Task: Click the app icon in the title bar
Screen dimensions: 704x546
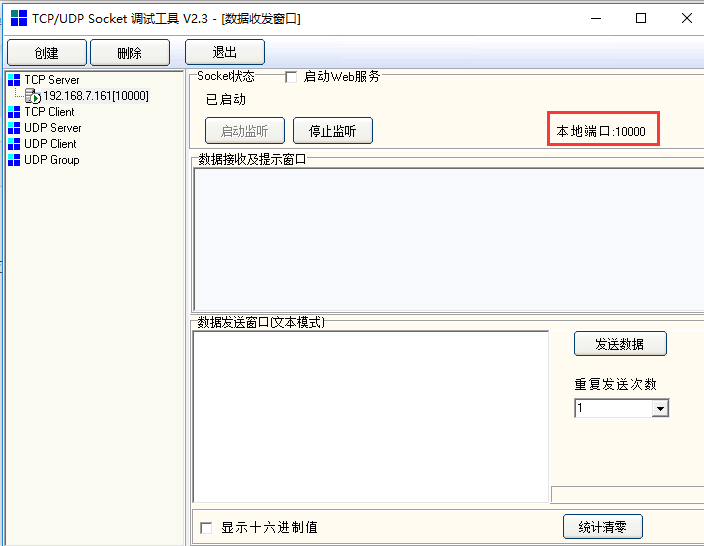Action: [19, 18]
